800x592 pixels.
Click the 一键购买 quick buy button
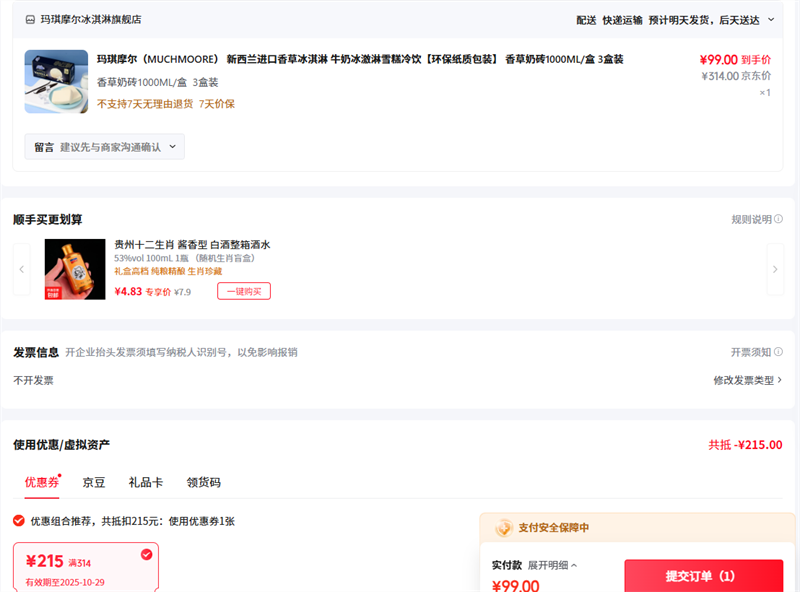244,291
